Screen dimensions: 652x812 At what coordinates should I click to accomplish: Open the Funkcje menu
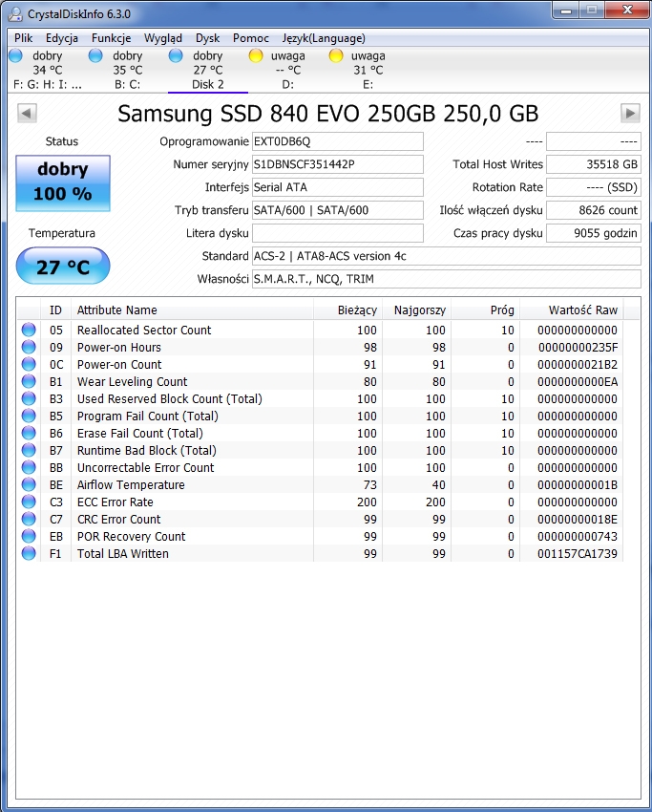click(x=112, y=38)
